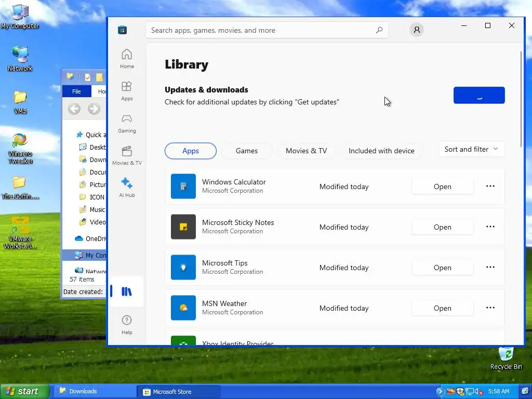This screenshot has width=532, height=399.
Task: Open more options for Windows Calculator
Action: (x=490, y=187)
